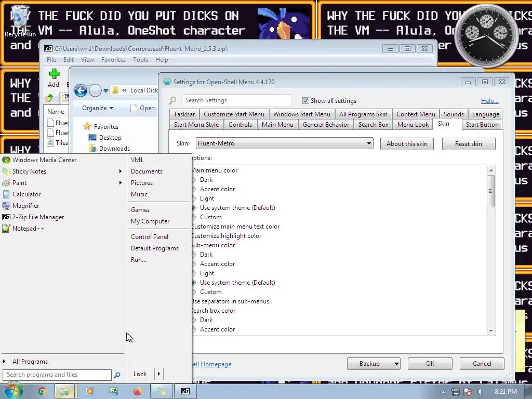The image size is (532, 399).
Task: Expand Lock shutdown options arrow
Action: (158, 374)
